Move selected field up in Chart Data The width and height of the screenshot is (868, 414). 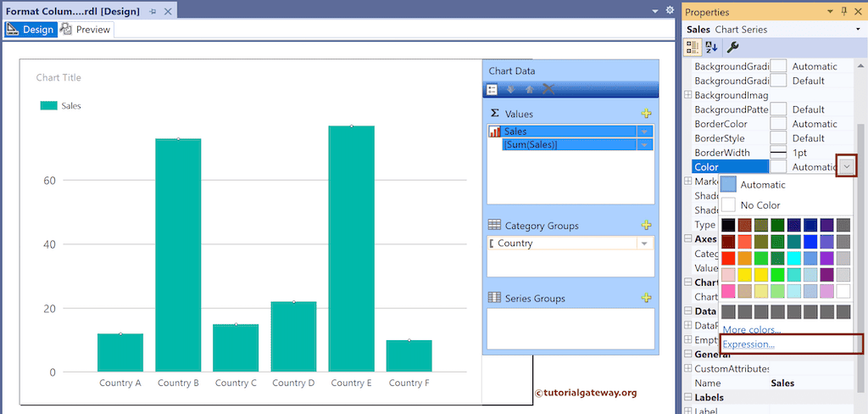coord(529,89)
